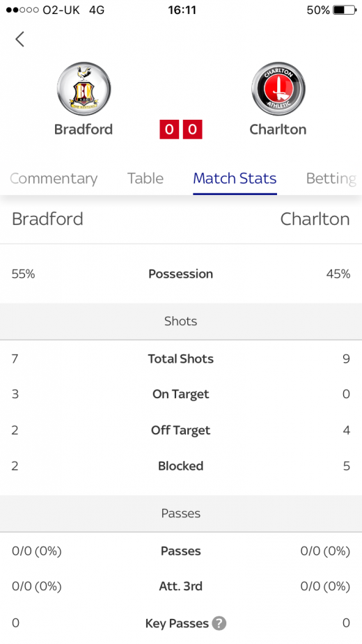Tap the Charlton team name under crest
Viewport: 362px width, 644px height.
click(x=278, y=129)
